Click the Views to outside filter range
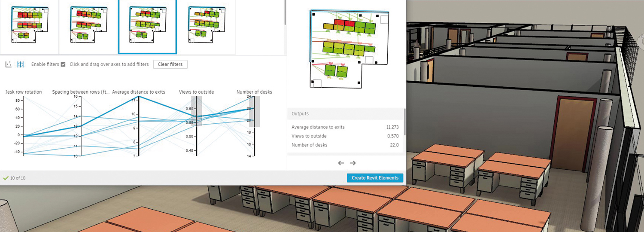 click(x=197, y=111)
